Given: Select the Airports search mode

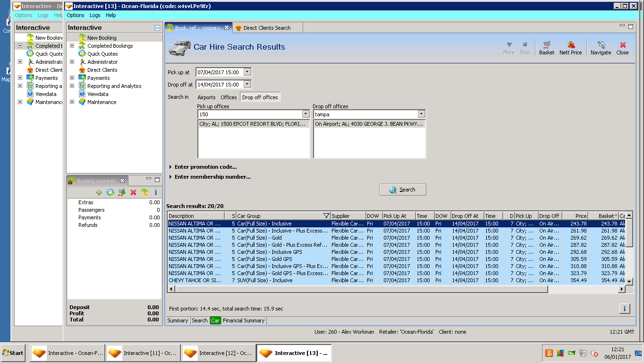Looking at the screenshot, I should 206,97.
